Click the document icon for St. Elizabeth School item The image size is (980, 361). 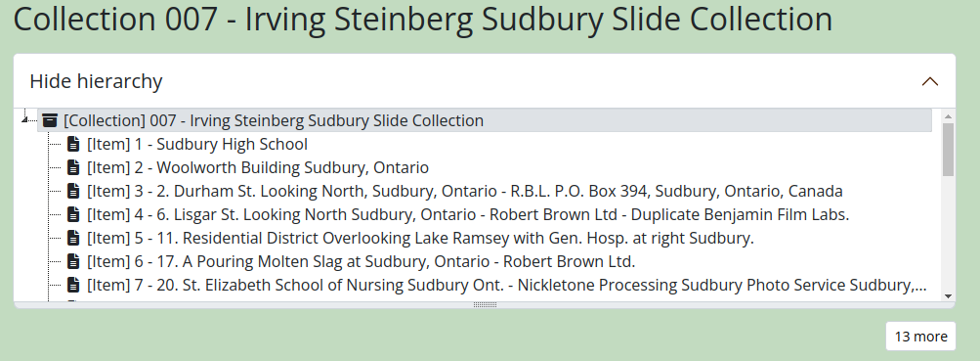(73, 286)
